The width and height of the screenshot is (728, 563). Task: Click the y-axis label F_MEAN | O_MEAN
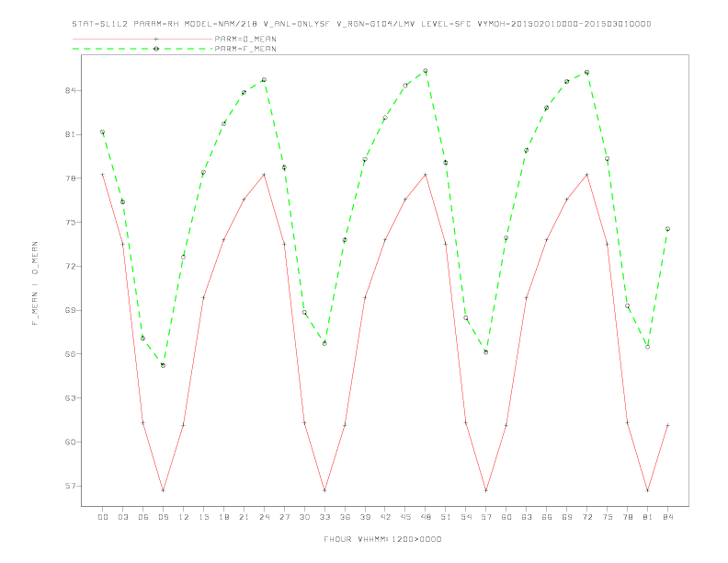[x=35, y=283]
